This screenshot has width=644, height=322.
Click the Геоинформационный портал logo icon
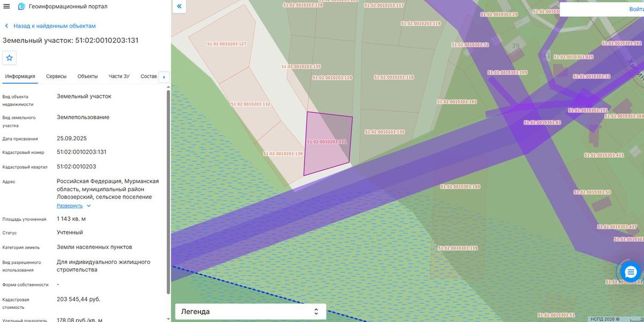(x=21, y=6)
